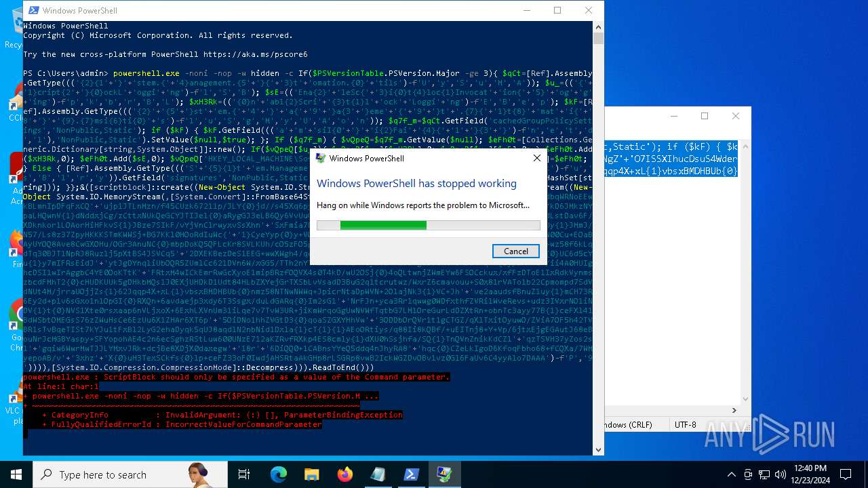The width and height of the screenshot is (868, 488).
Task: Launch Firefox from the taskbar
Action: click(344, 474)
